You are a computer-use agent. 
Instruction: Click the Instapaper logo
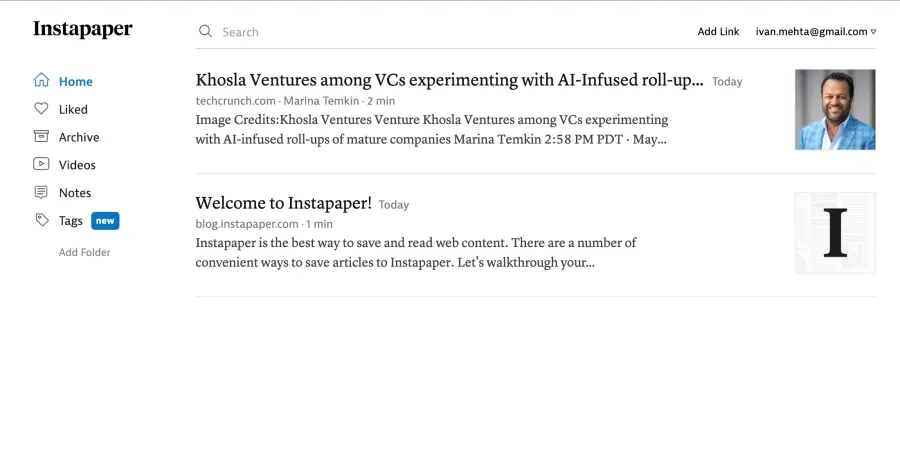[83, 29]
